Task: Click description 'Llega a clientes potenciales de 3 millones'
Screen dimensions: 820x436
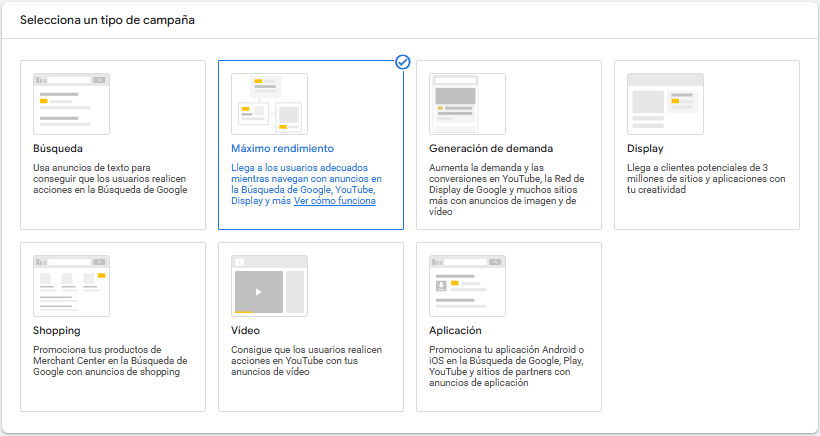Action: [706, 179]
